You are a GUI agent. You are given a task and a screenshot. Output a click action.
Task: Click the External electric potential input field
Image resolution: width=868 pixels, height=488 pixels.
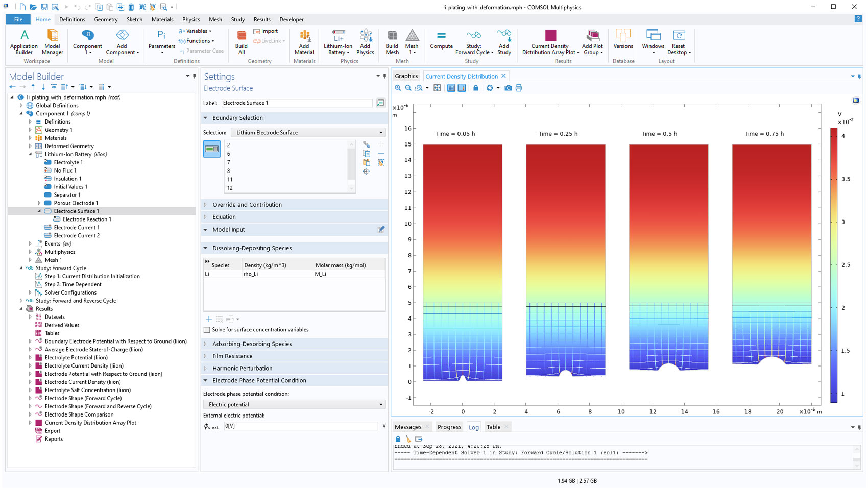[300, 426]
